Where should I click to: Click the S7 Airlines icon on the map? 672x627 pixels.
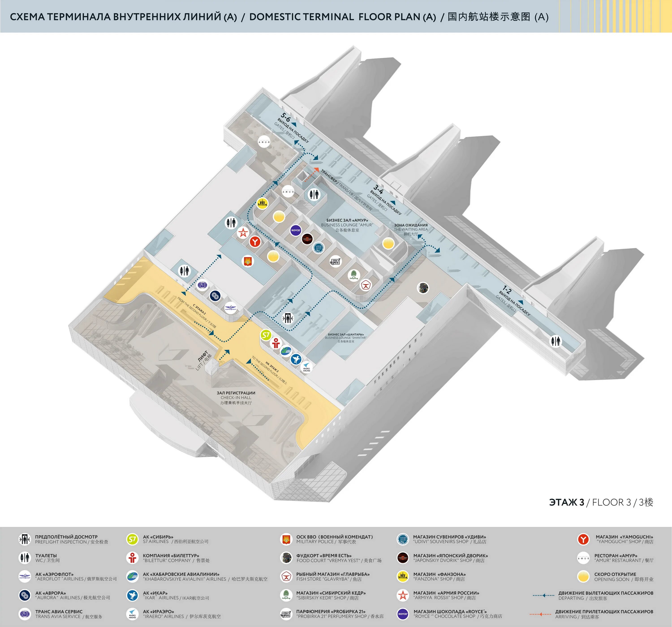pyautogui.click(x=266, y=335)
